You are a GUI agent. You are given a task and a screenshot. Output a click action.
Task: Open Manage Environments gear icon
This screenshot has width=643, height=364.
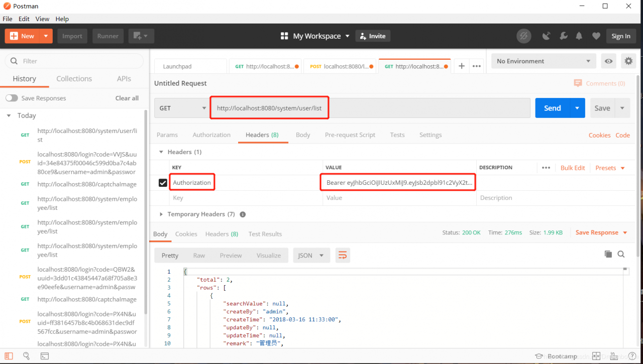(628, 61)
